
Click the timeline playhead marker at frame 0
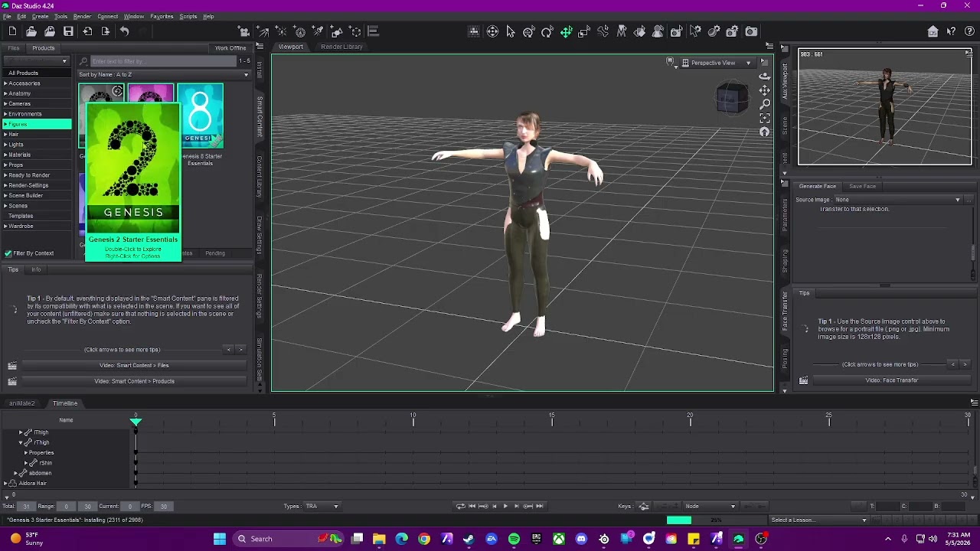pos(136,421)
